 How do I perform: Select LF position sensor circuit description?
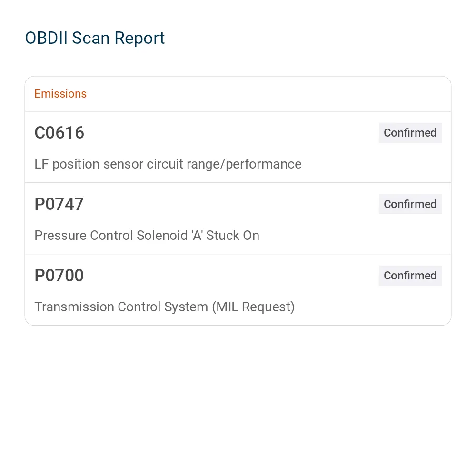(x=168, y=164)
